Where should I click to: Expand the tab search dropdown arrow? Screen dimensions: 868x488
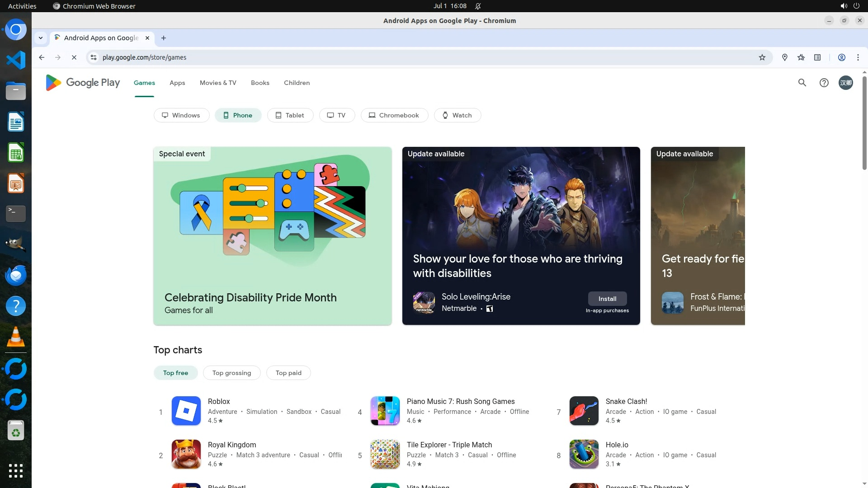(41, 38)
